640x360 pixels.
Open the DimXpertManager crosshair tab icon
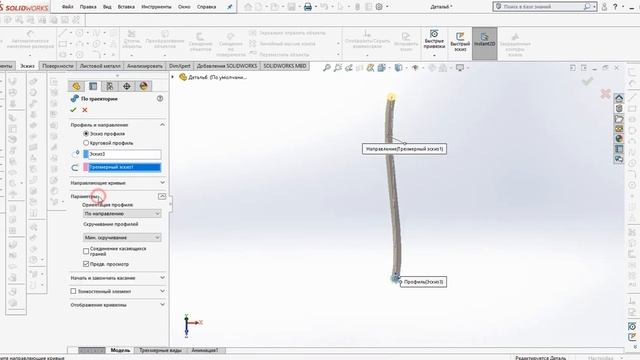[127, 86]
